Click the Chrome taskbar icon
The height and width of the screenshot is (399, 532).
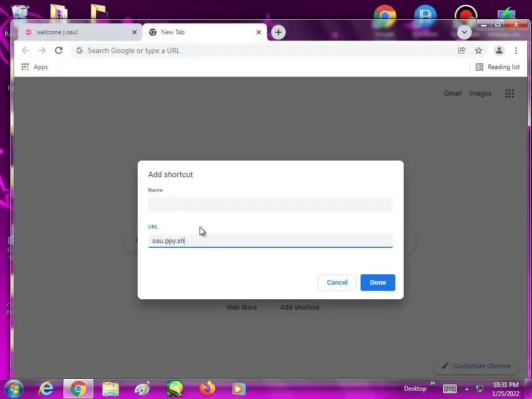pyautogui.click(x=78, y=389)
